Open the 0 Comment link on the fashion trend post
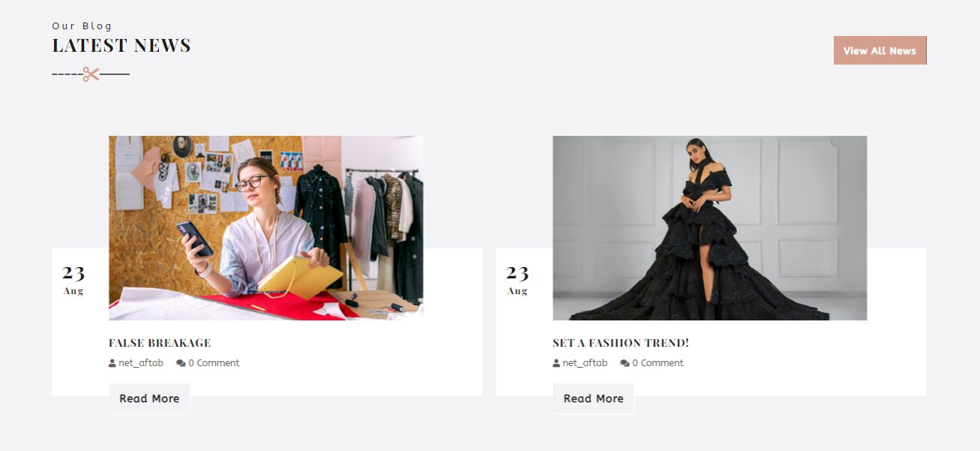Viewport: 980px width, 451px height. click(x=658, y=363)
